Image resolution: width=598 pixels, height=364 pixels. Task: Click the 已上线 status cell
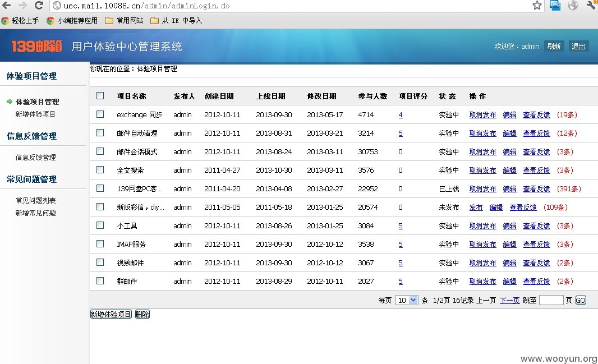click(449, 188)
